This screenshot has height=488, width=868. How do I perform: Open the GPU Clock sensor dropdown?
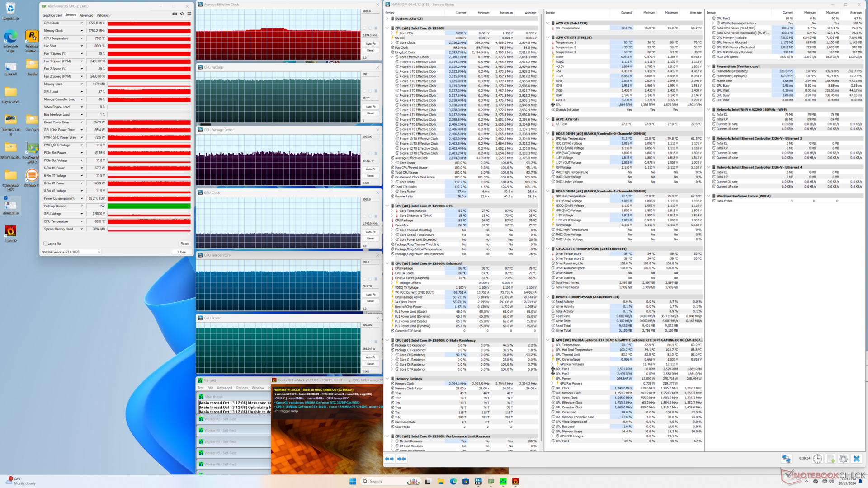82,23
